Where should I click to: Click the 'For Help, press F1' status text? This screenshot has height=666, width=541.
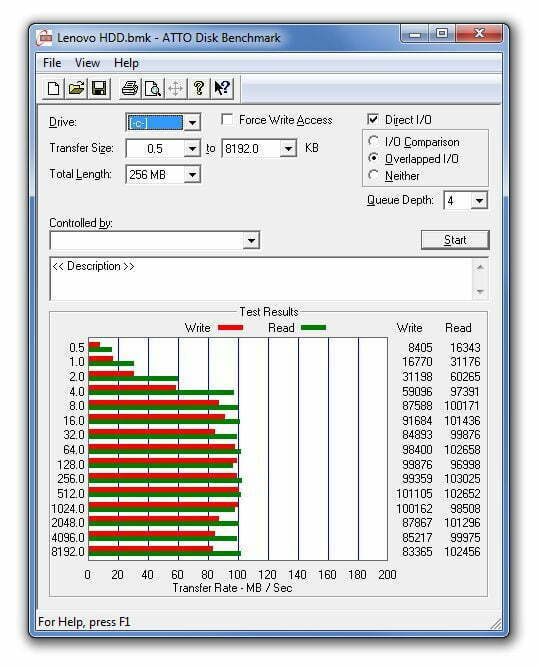[x=84, y=622]
